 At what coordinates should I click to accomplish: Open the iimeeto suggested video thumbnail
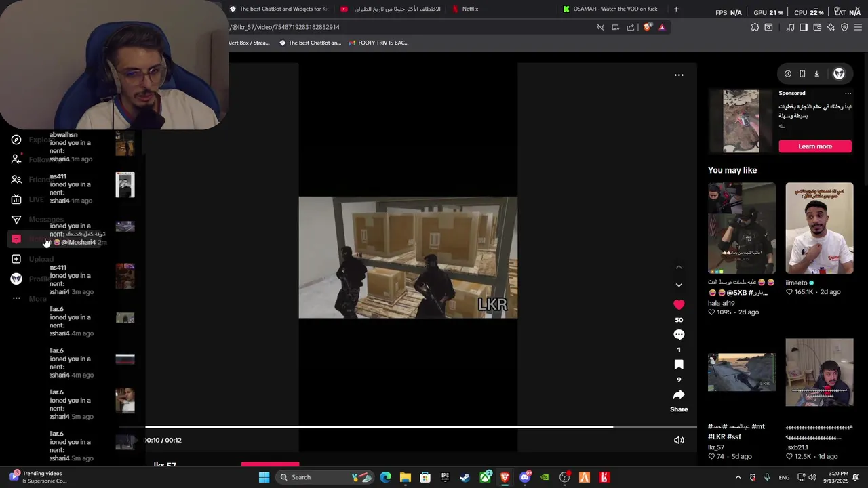click(819, 228)
